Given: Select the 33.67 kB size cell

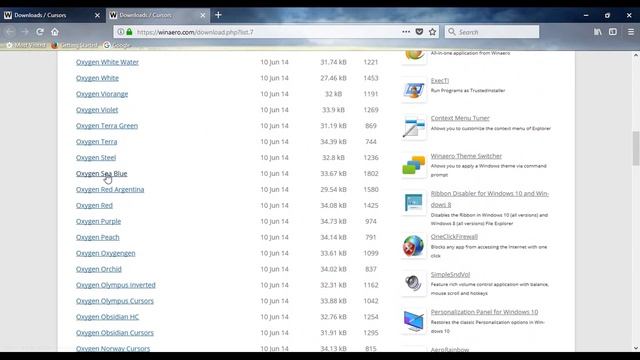Looking at the screenshot, I should 333,173.
